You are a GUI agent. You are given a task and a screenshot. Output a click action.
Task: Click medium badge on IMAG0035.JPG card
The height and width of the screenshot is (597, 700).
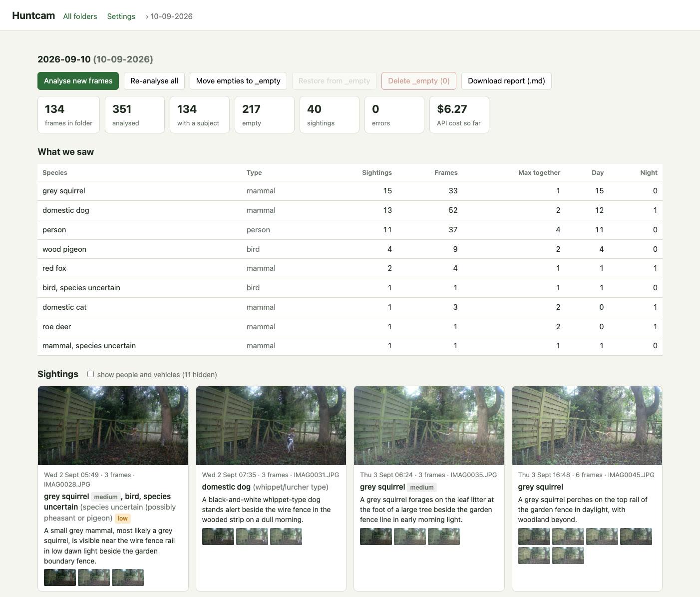coord(422,488)
